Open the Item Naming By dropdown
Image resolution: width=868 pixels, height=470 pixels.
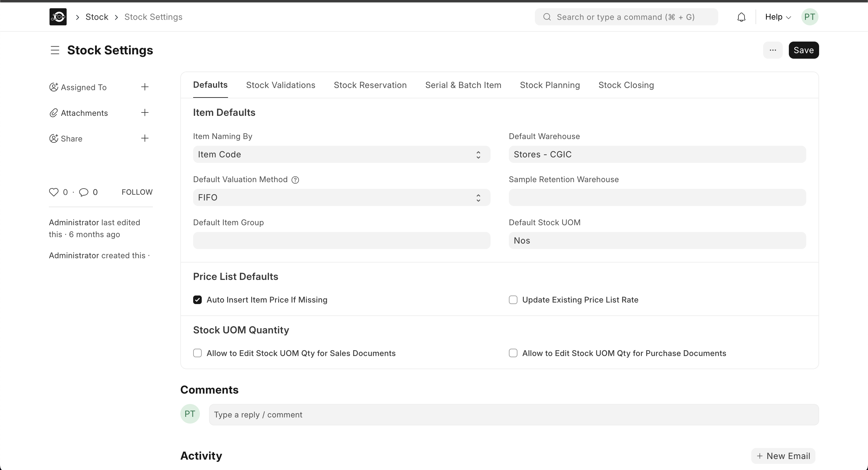[341, 154]
